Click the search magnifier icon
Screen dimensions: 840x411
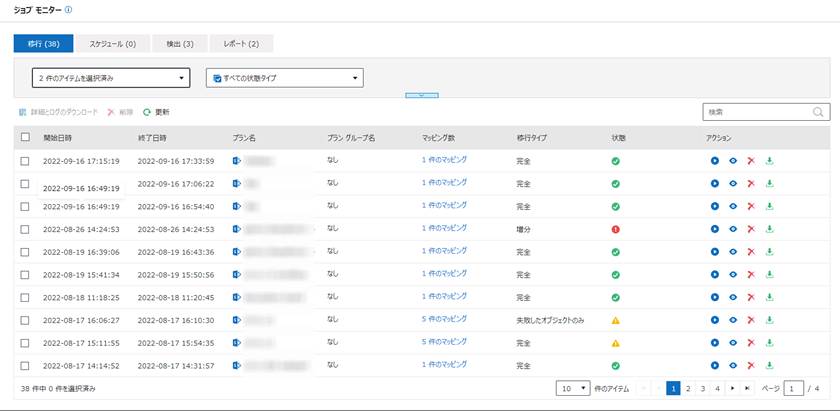(818, 113)
